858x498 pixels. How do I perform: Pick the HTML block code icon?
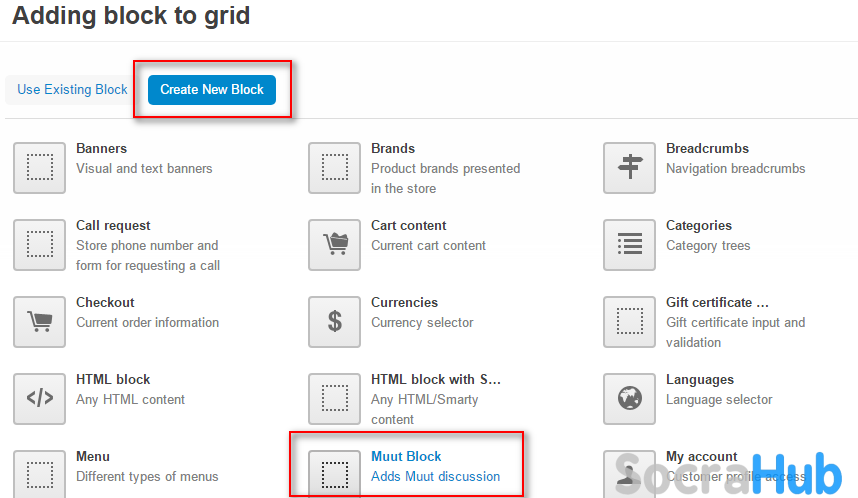[x=39, y=399]
